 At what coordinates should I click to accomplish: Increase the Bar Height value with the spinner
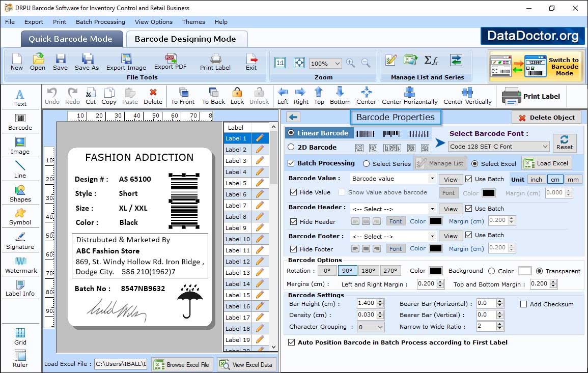(380, 301)
